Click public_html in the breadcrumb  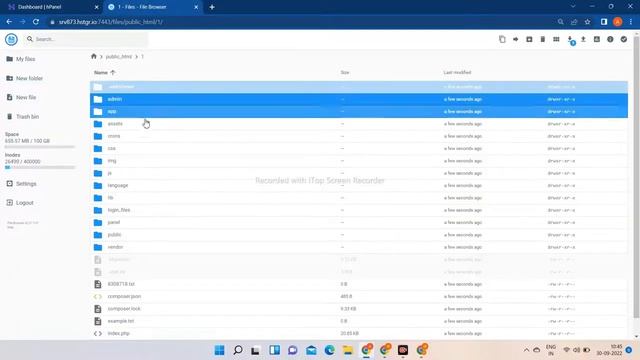point(119,56)
